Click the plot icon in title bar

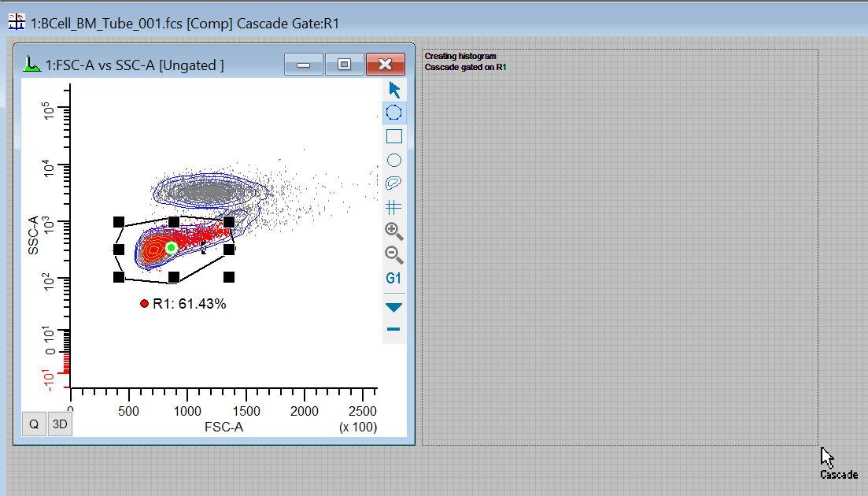pos(32,65)
